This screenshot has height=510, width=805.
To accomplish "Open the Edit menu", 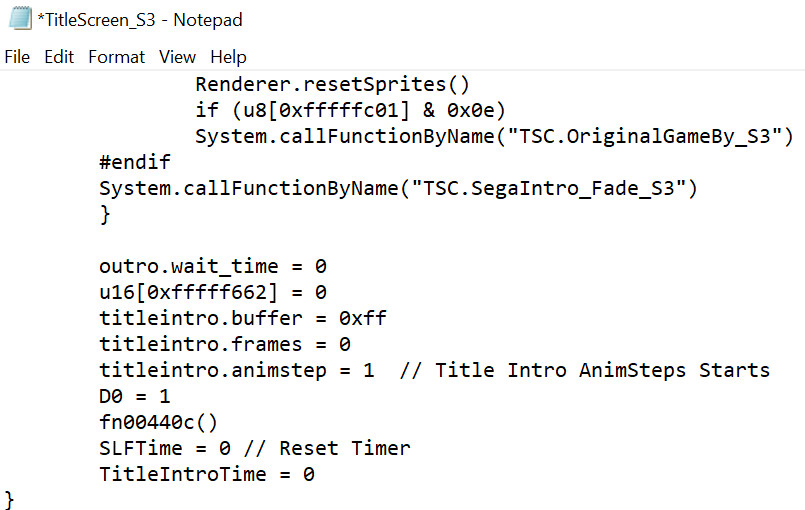I will 59,57.
